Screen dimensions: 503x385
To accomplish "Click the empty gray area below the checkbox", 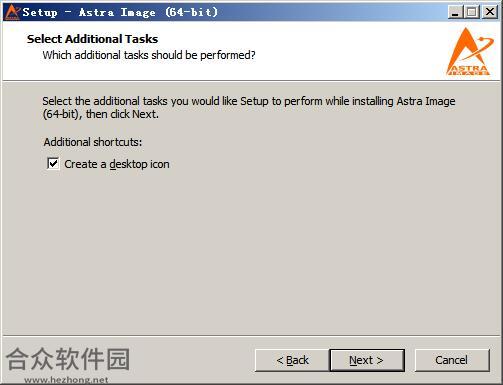I will [250, 253].
